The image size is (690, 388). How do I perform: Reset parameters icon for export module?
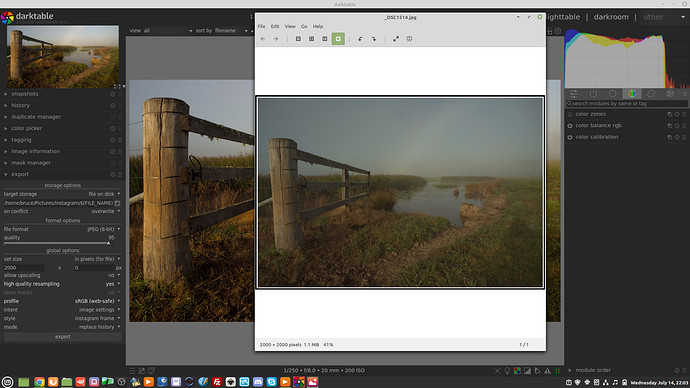pyautogui.click(x=113, y=175)
